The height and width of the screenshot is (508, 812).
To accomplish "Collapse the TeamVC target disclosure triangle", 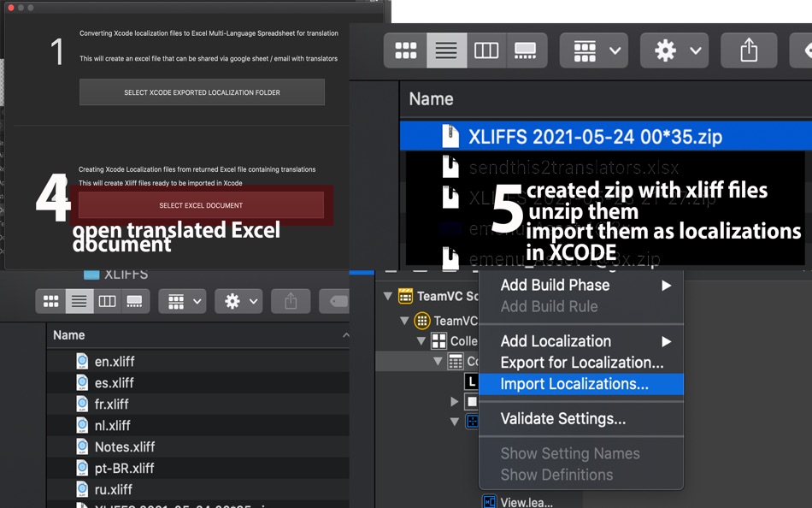I will (x=404, y=321).
